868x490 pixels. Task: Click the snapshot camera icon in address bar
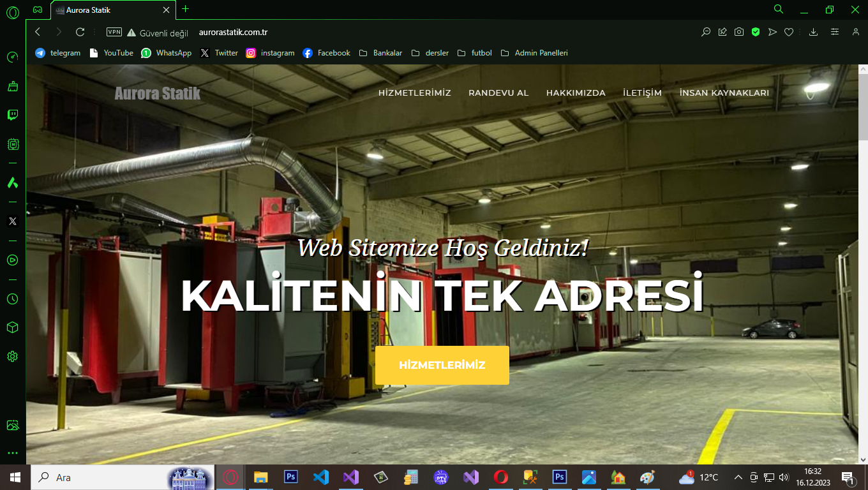pyautogui.click(x=739, y=32)
